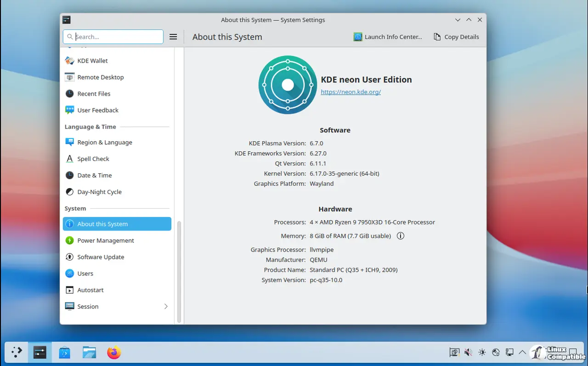This screenshot has width=588, height=366.
Task: Click the Memory value 8 GiB of RAM
Action: point(351,236)
